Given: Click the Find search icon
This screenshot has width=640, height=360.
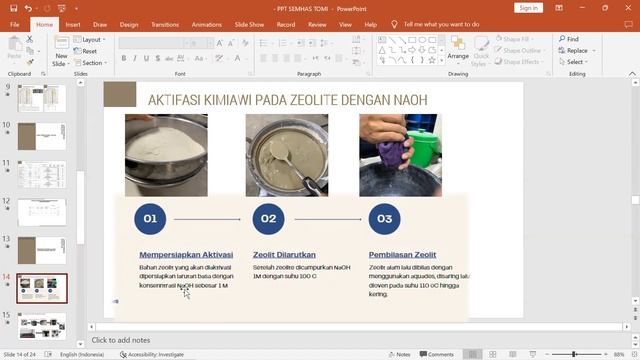Looking at the screenshot, I should pyautogui.click(x=569, y=39).
